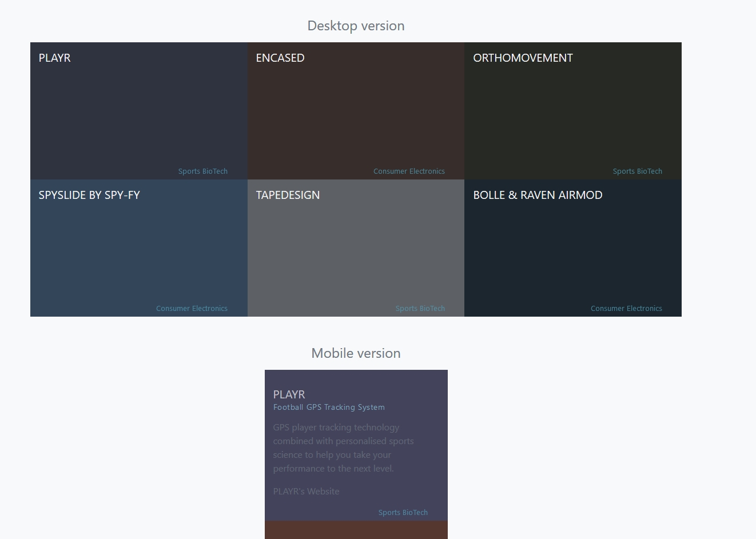The image size is (756, 539).
Task: Click the GPS player tracking description paragraph
Action: coord(343,448)
